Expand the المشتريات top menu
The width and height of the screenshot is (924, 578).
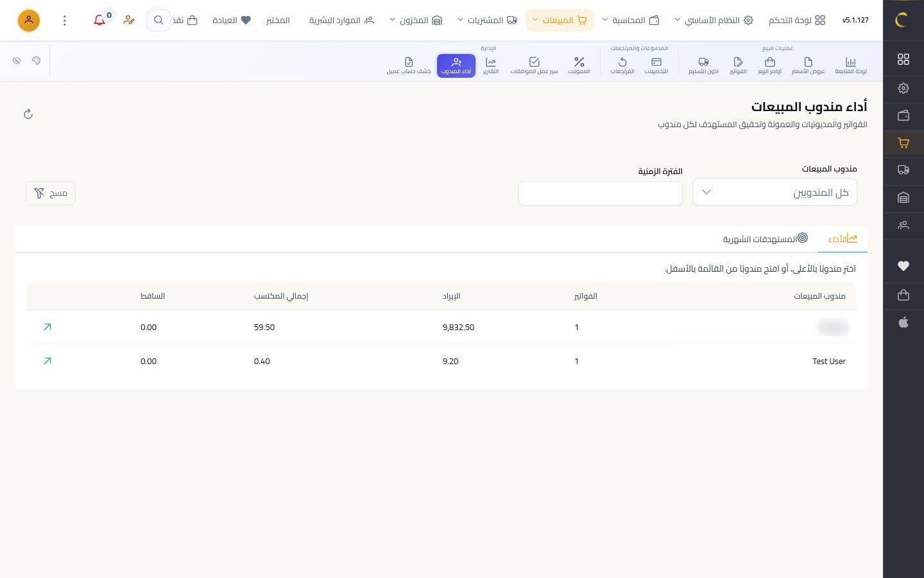coord(487,21)
